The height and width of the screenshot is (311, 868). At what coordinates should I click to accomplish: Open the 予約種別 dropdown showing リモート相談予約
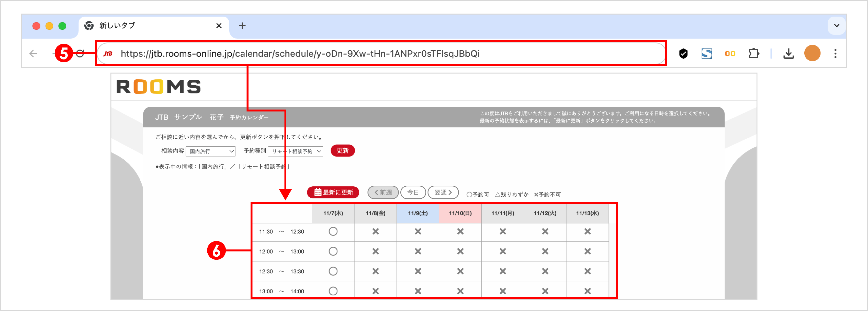[x=295, y=151]
